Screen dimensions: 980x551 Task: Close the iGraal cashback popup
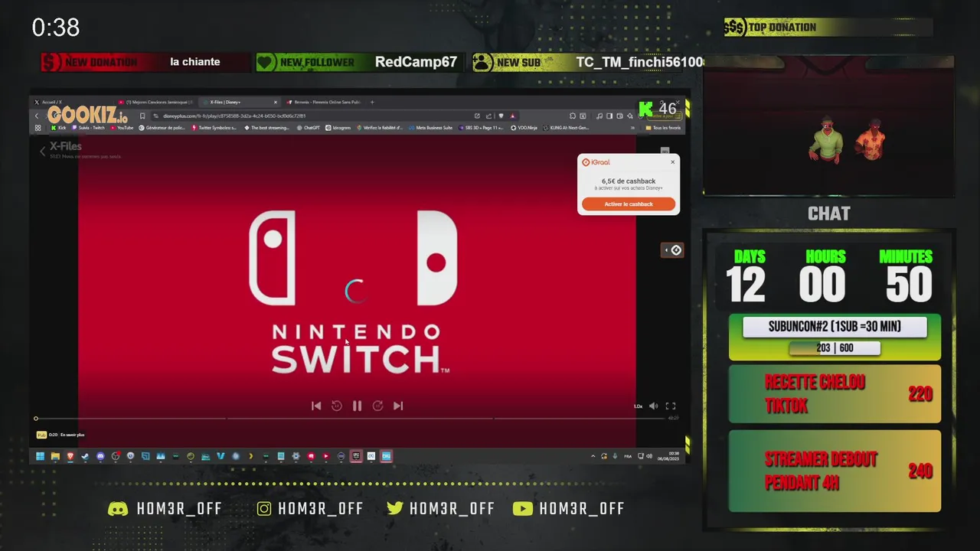click(673, 161)
